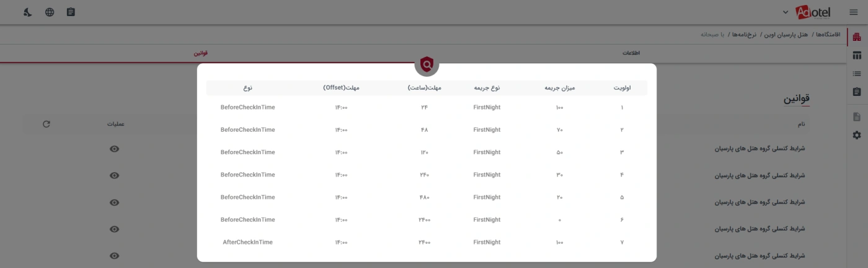Click the مهلت(ساعت) column header
Screen dimensions: 868x268
pyautogui.click(x=424, y=88)
